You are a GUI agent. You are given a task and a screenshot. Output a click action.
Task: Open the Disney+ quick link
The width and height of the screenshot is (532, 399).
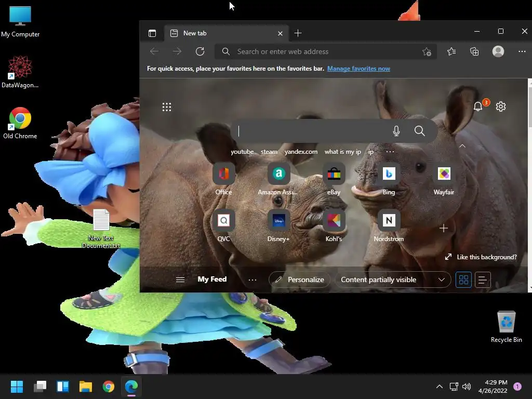click(x=278, y=226)
